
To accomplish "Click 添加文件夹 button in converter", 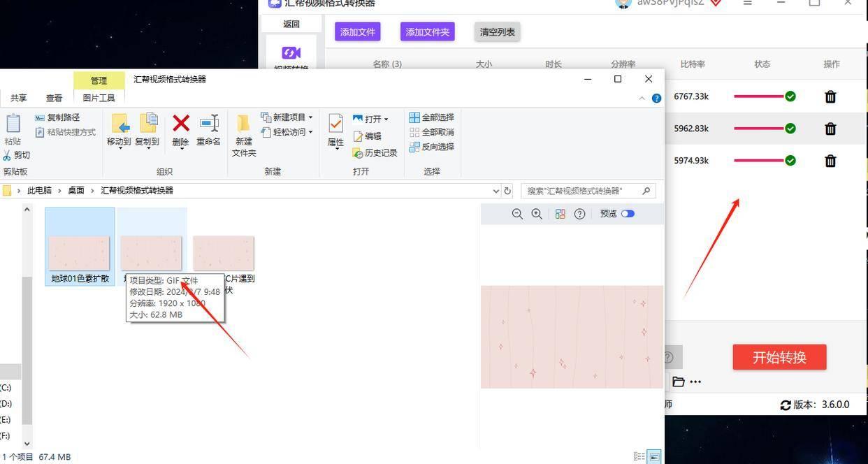I will [x=428, y=31].
